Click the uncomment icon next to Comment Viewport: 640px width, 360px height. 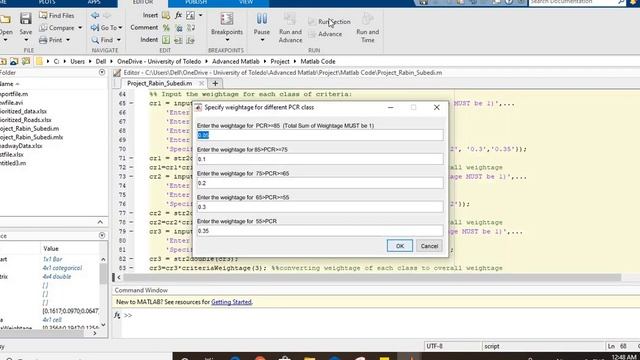178,28
